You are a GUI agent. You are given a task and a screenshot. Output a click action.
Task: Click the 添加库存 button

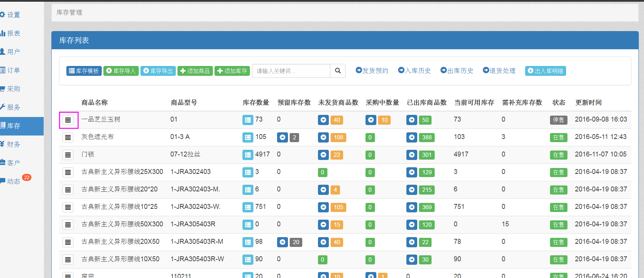232,71
